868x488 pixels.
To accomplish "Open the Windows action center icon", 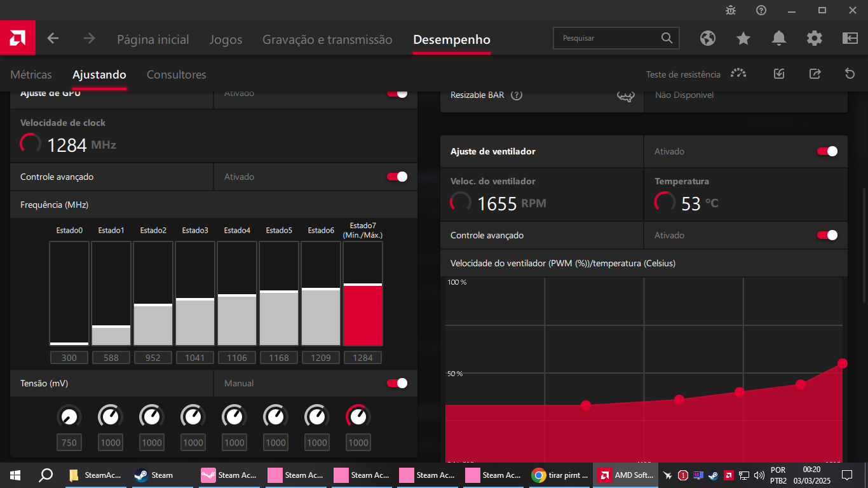I will coord(847,475).
